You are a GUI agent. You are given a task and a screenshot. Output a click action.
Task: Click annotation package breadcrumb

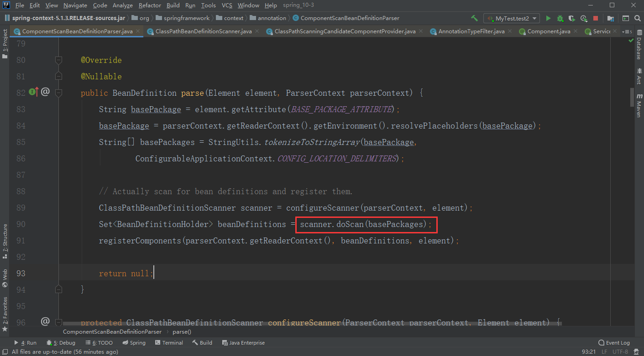[x=267, y=18]
